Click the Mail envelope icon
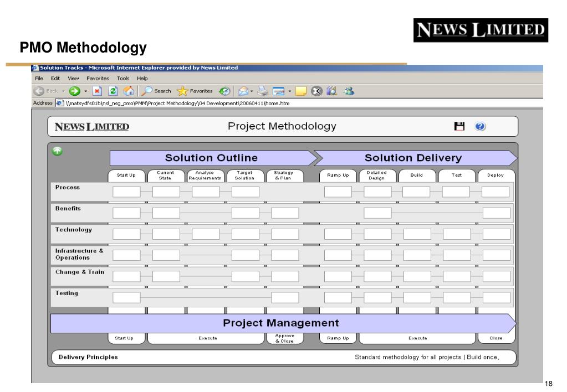 pyautogui.click(x=243, y=91)
